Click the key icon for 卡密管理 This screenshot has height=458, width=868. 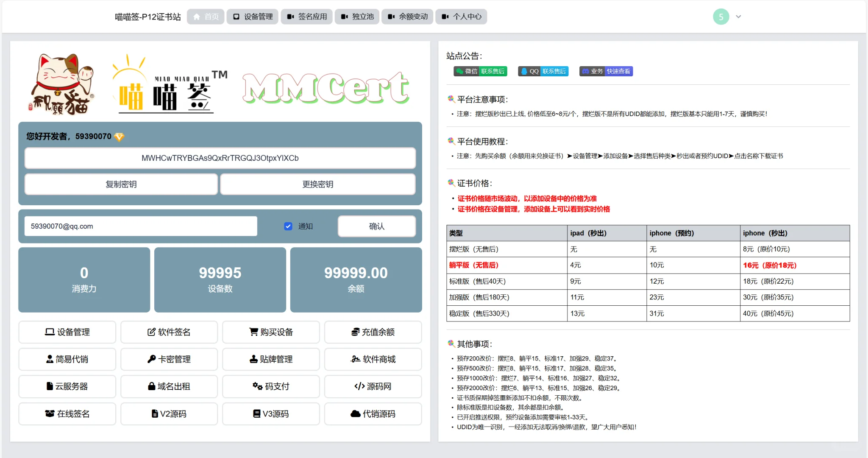[x=151, y=359]
